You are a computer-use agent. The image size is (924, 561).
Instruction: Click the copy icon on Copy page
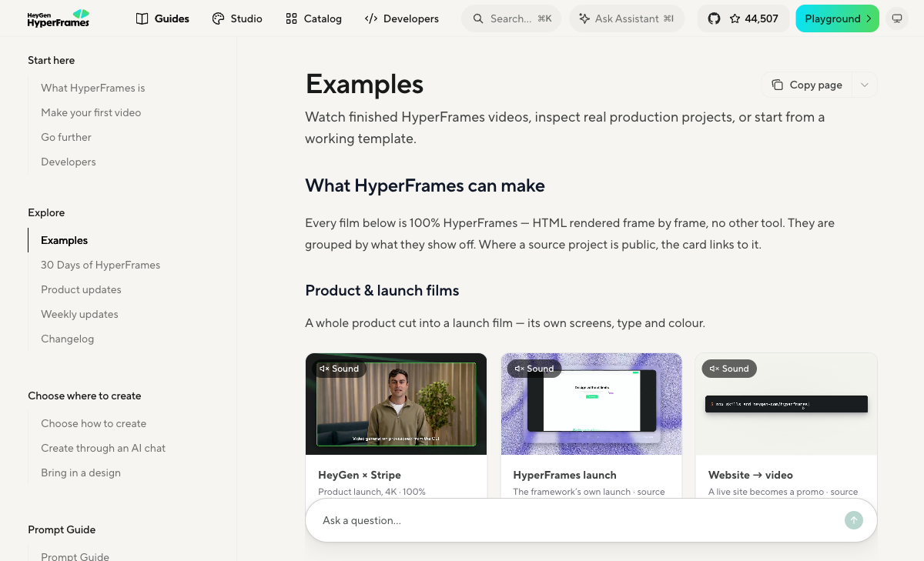point(778,85)
